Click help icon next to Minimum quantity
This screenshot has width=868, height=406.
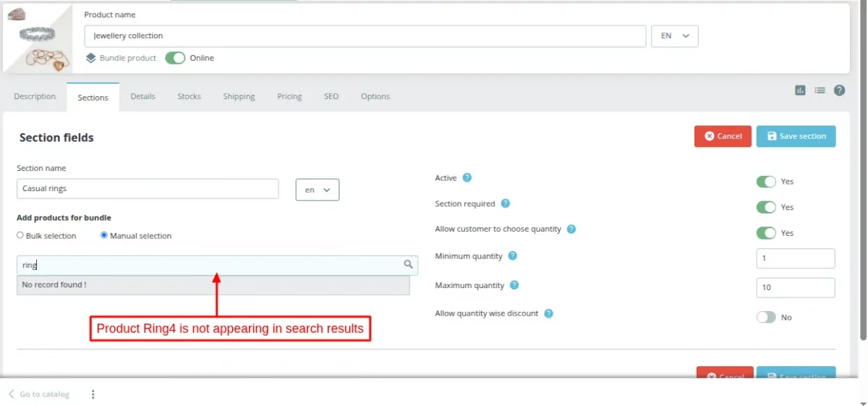click(x=513, y=256)
